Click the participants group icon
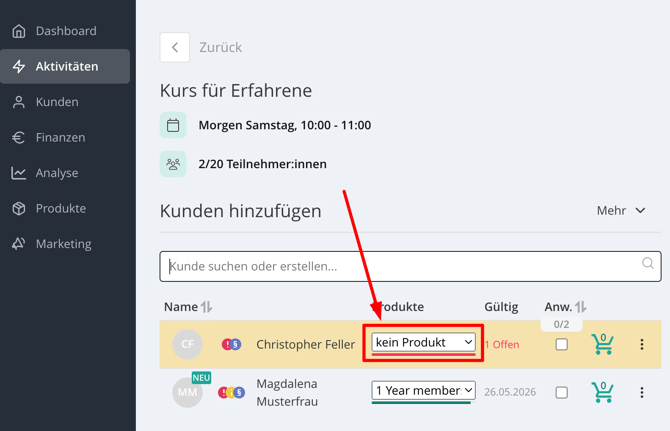670x431 pixels. 173,164
